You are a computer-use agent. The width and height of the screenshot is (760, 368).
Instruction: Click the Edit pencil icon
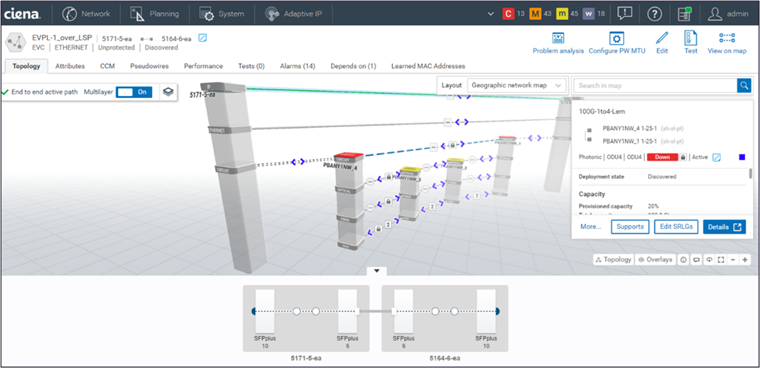pos(662,43)
